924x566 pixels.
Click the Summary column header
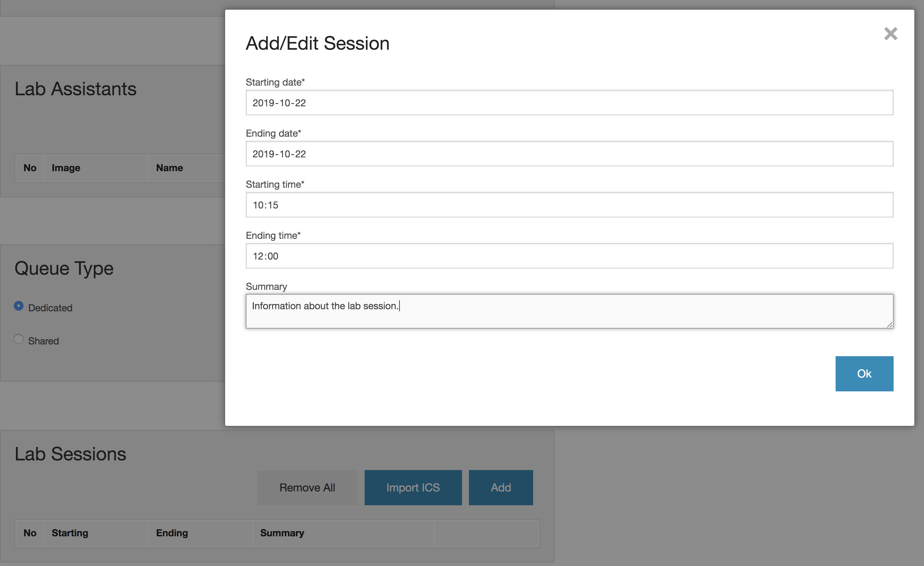pos(282,533)
